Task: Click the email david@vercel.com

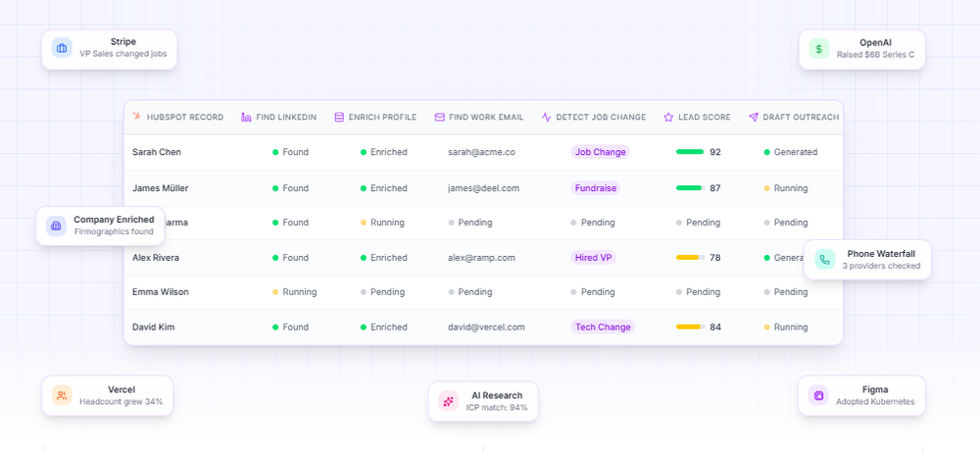Action: [486, 327]
